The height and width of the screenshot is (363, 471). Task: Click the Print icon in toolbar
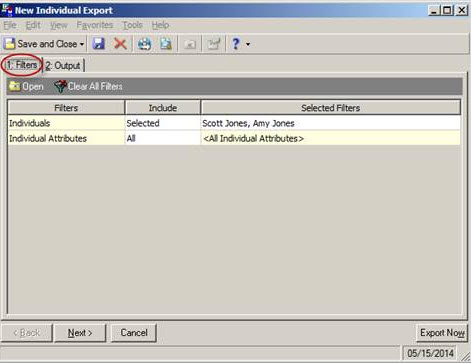click(x=144, y=44)
